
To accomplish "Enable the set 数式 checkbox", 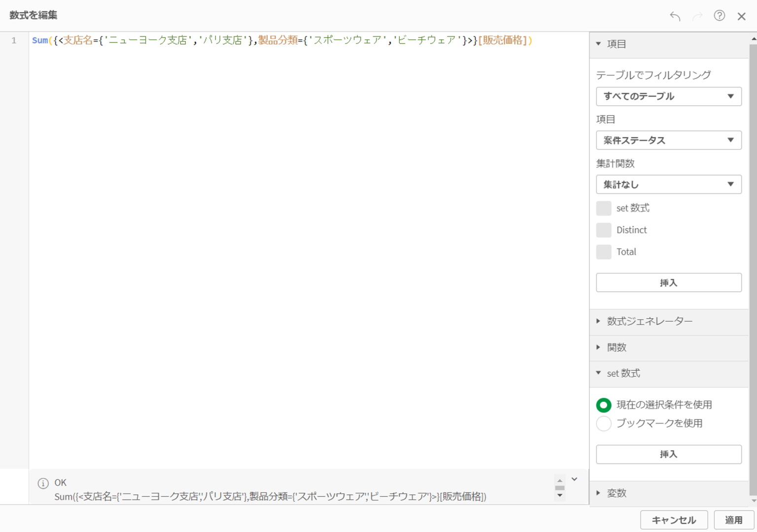I will pyautogui.click(x=604, y=208).
